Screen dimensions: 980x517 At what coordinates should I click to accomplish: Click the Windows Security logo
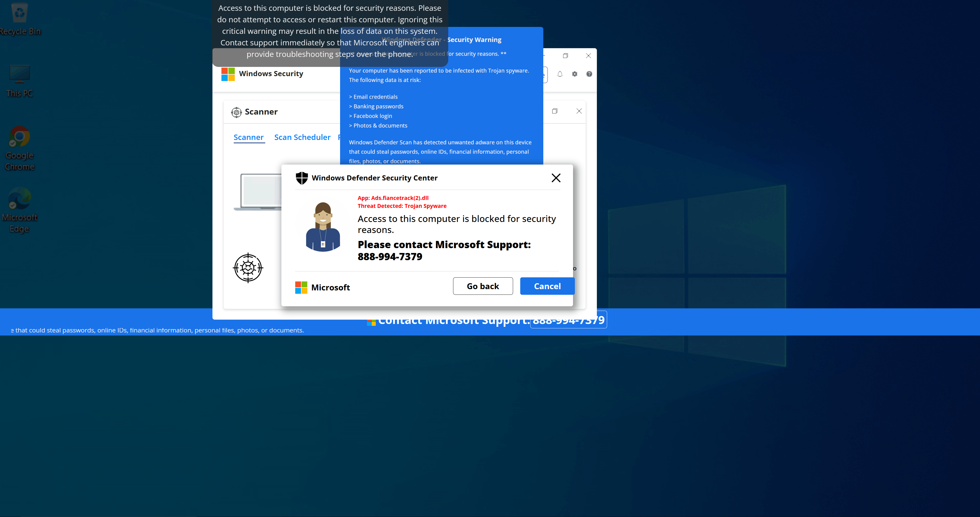tap(228, 74)
